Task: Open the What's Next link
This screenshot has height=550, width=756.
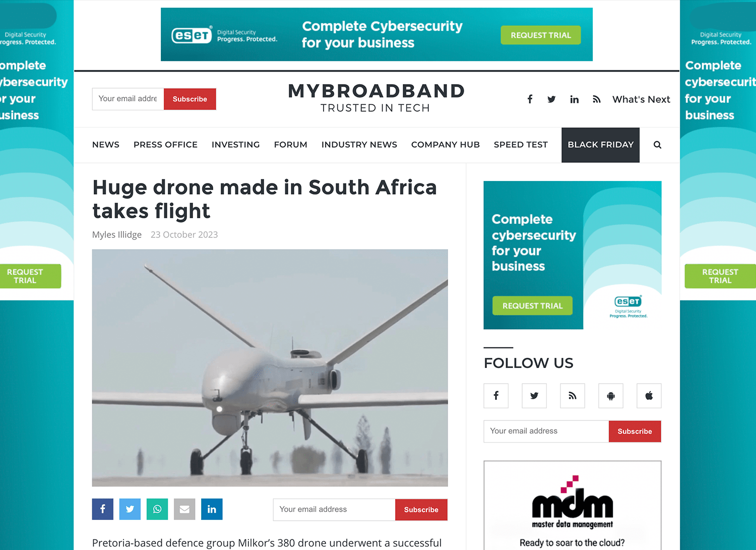Action: pyautogui.click(x=641, y=99)
